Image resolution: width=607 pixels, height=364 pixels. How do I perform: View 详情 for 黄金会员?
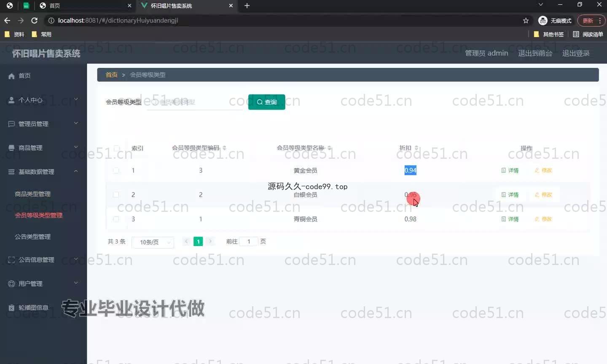510,171
